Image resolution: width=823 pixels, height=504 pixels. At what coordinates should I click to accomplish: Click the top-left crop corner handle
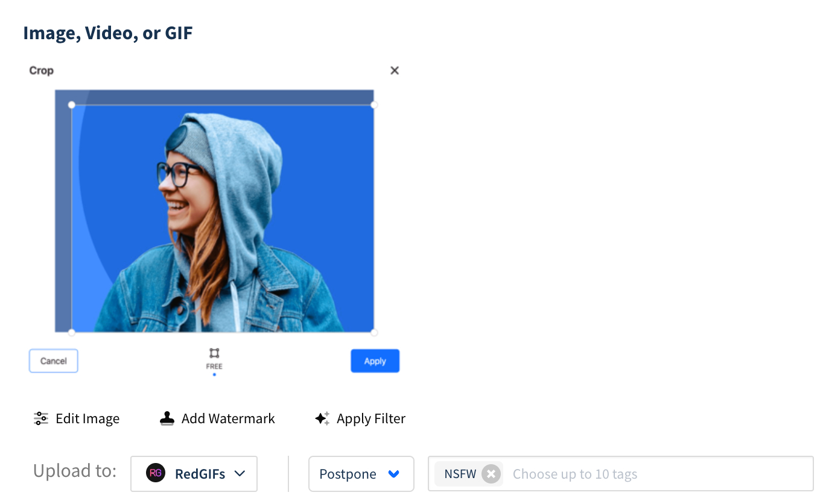[72, 105]
